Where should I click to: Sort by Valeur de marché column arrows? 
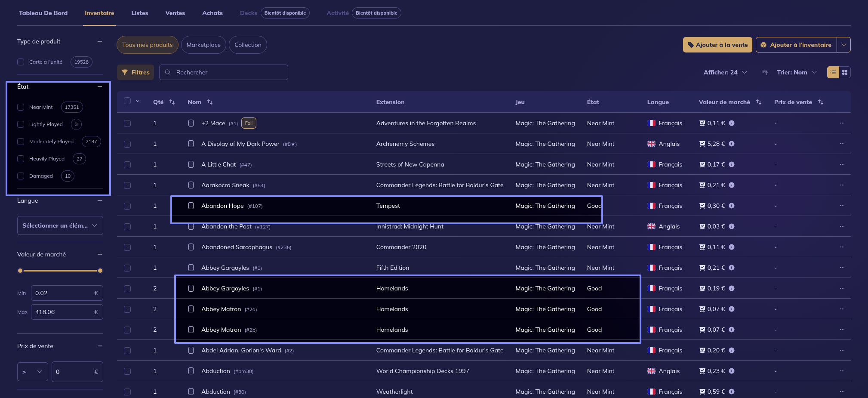click(759, 102)
